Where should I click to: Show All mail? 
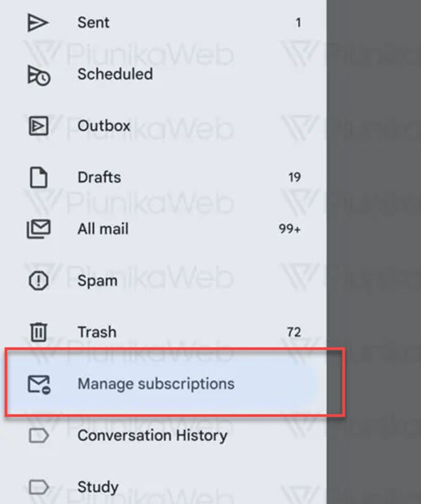pos(163,229)
